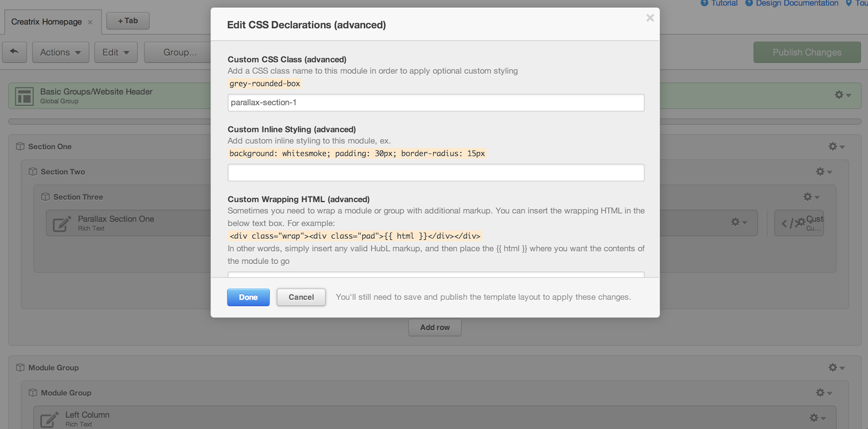868x429 pixels.
Task: Click the back arrow toolbar button
Action: coord(15,52)
